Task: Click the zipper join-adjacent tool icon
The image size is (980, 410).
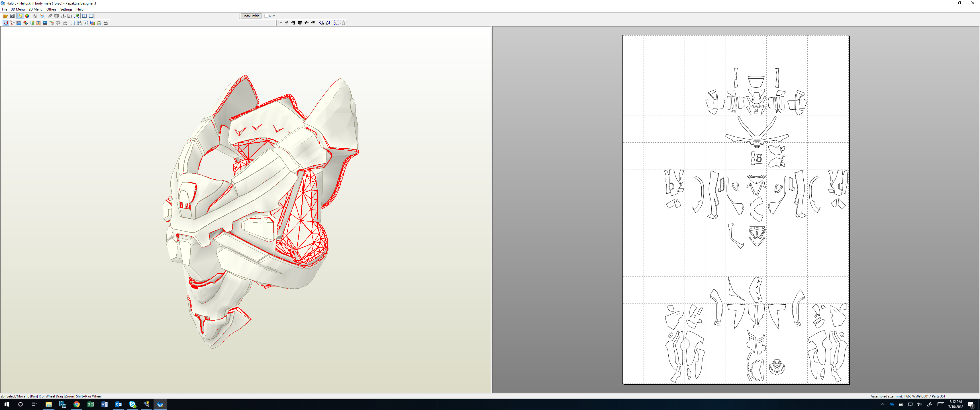Action: (19, 23)
